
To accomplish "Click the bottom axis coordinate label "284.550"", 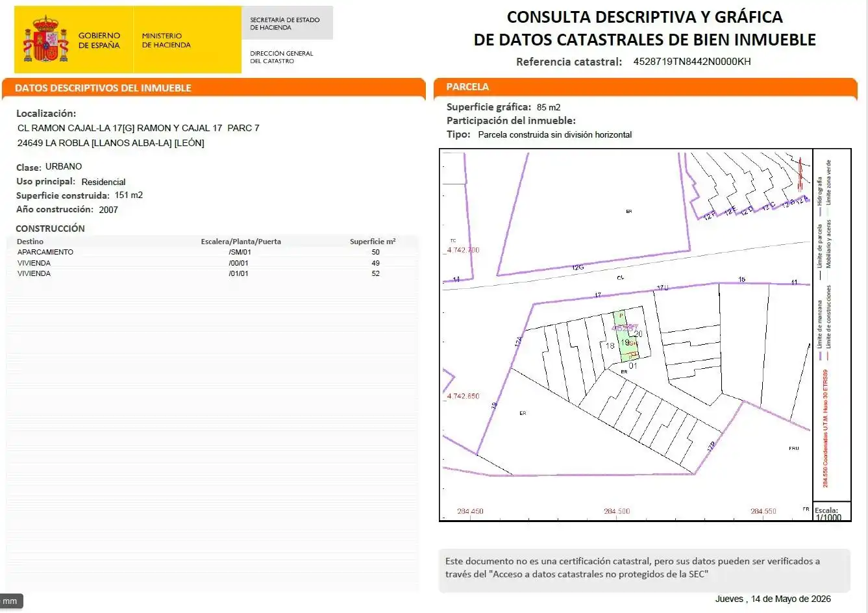I will (x=763, y=511).
